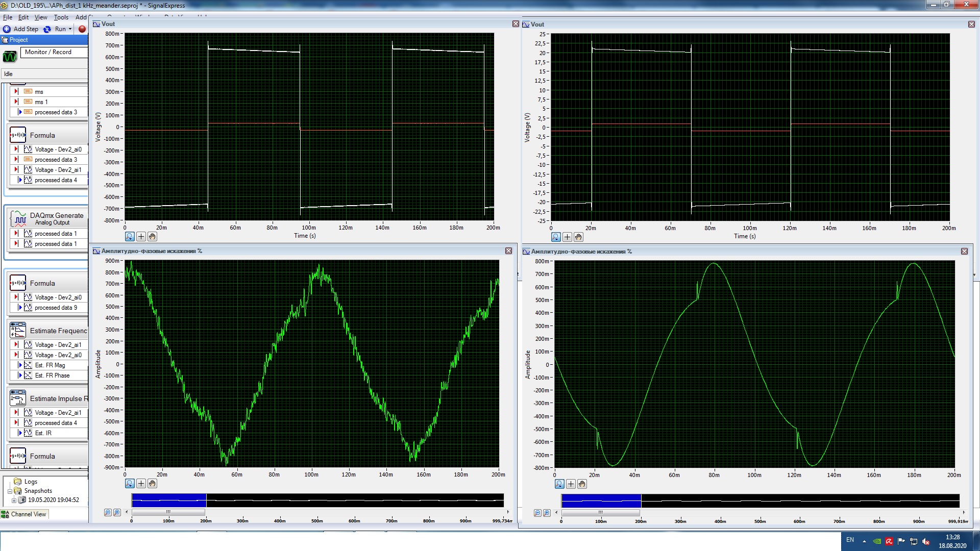Open the View menu
The height and width of the screenshot is (551, 980).
pos(41,17)
